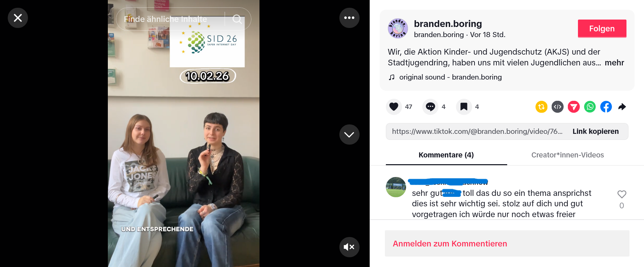Open comments via speech bubble icon
Screen dimensions: 644x267
click(430, 107)
